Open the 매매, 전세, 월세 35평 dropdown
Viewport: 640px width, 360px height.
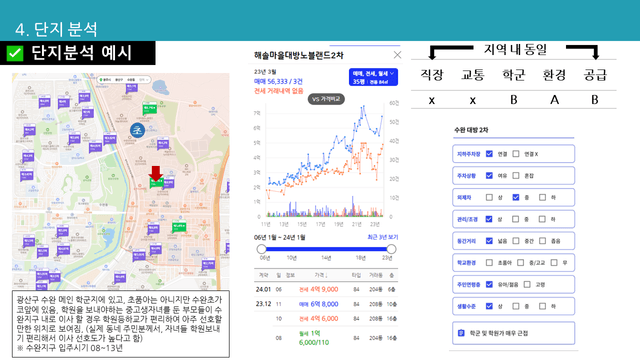coord(373,77)
